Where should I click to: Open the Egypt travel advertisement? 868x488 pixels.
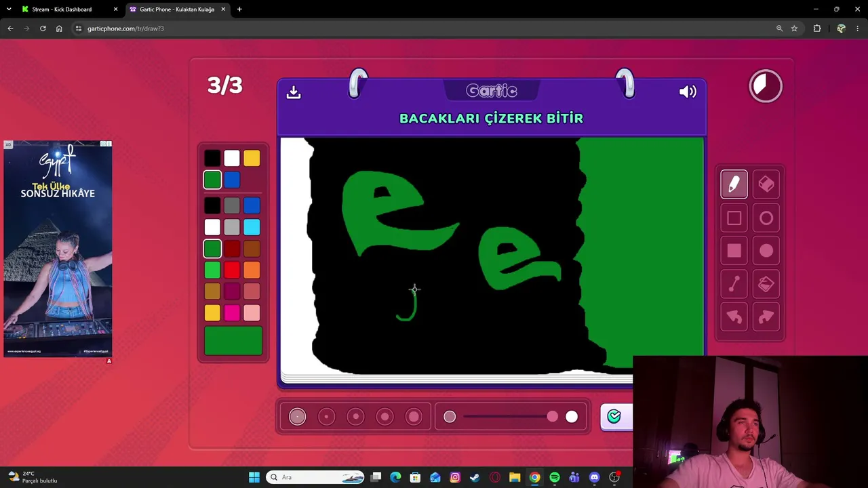point(58,249)
